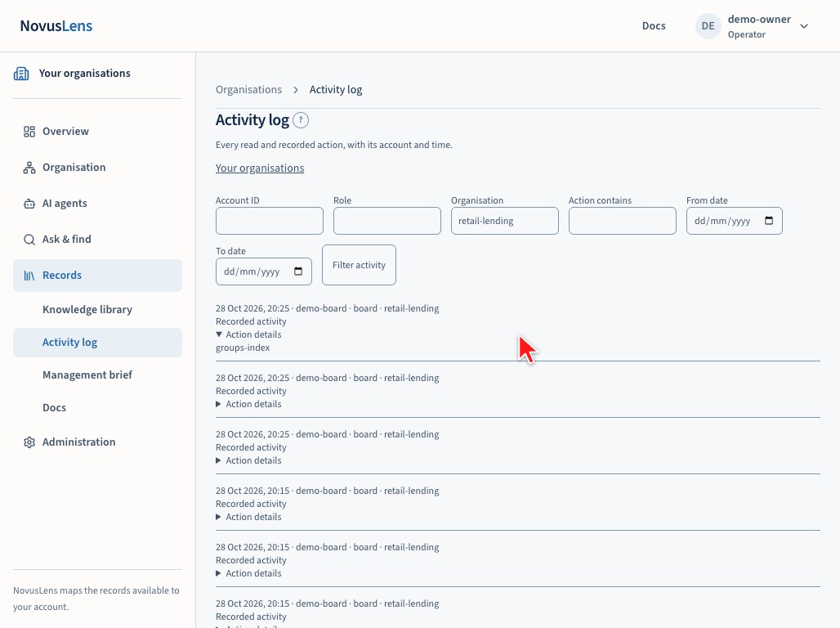
Task: Click the Overview grid icon
Action: (x=29, y=132)
